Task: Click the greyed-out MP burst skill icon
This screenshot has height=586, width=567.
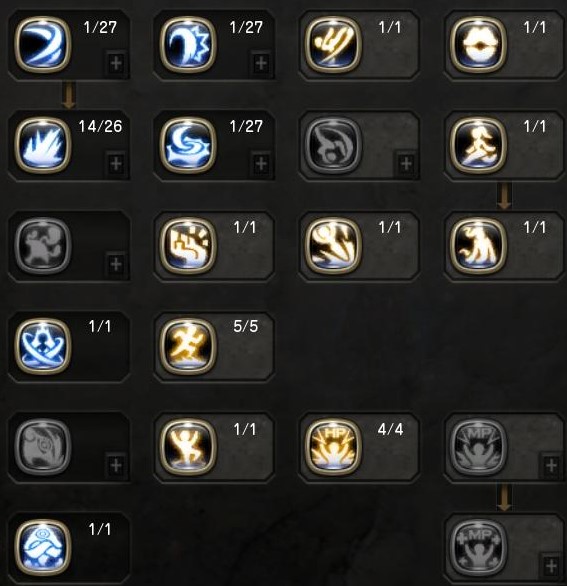Action: pos(478,447)
